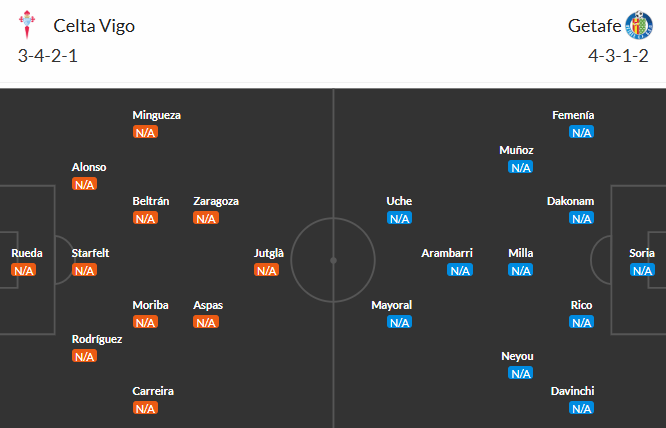Open the Celta Vigo team link
This screenshot has width=666, height=428.
click(94, 26)
